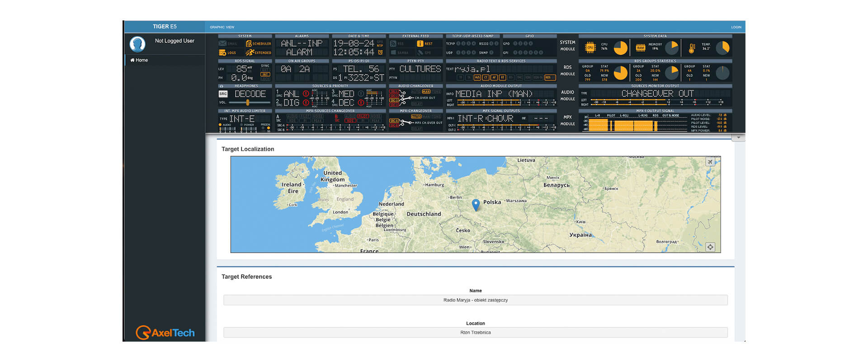Open the Scheduler icon in System panel

point(249,44)
